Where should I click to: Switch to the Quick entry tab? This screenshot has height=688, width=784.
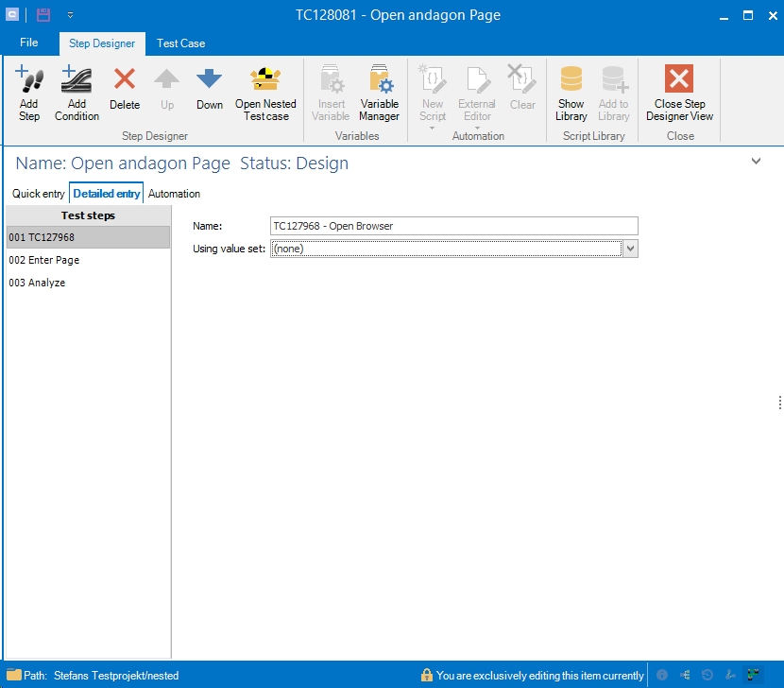pos(39,194)
